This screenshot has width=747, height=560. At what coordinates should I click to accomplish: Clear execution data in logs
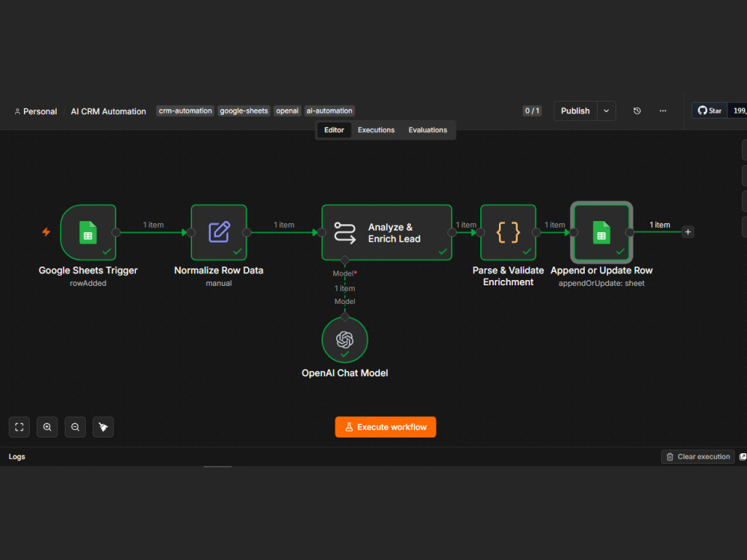(x=698, y=457)
